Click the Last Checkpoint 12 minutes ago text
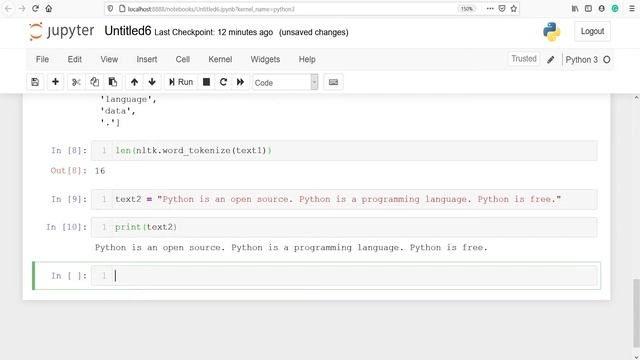640x360 pixels. [213, 32]
